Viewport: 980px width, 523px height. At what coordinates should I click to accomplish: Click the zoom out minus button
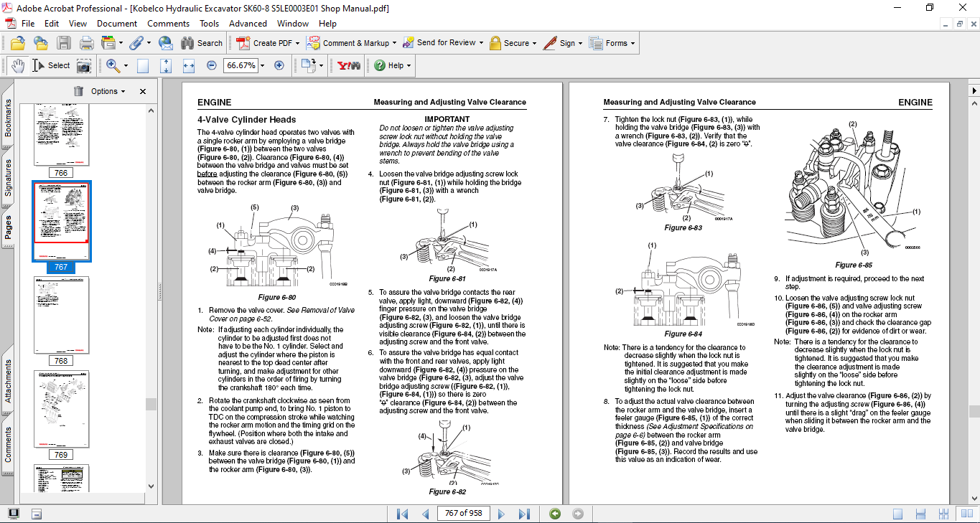click(x=212, y=65)
